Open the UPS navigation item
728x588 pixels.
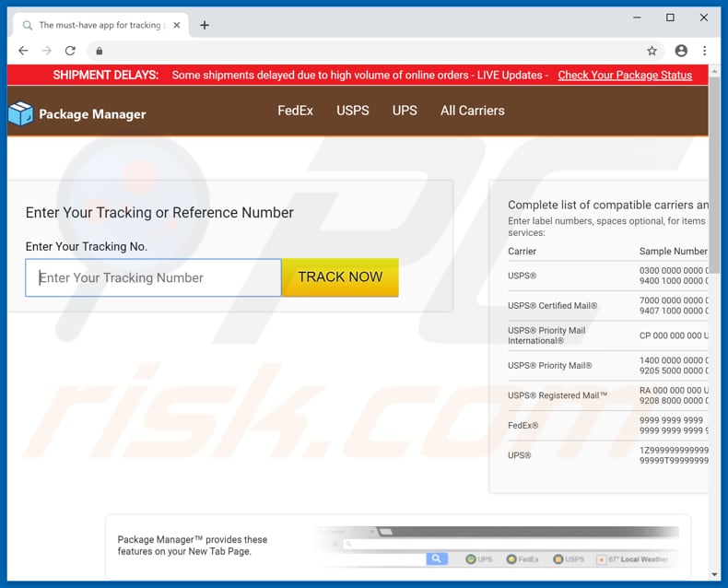pos(405,111)
